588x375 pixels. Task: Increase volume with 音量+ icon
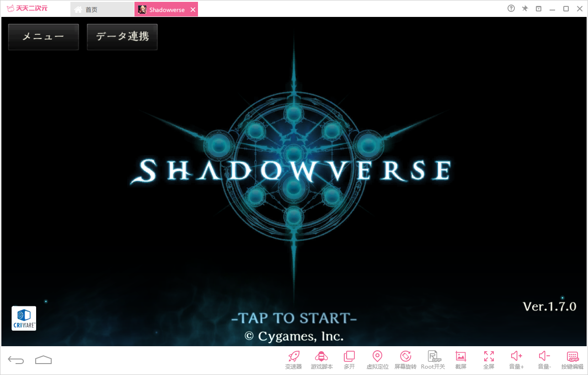coord(517,360)
